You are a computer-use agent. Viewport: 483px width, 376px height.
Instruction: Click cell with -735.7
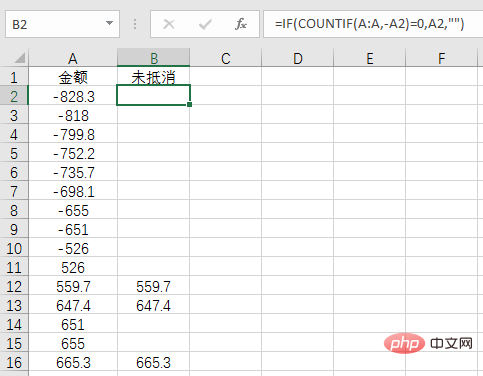click(x=73, y=172)
